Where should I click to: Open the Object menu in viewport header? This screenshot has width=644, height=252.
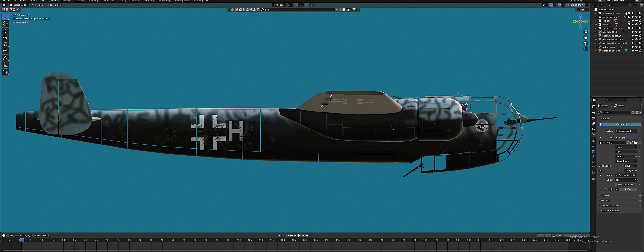(x=58, y=5)
